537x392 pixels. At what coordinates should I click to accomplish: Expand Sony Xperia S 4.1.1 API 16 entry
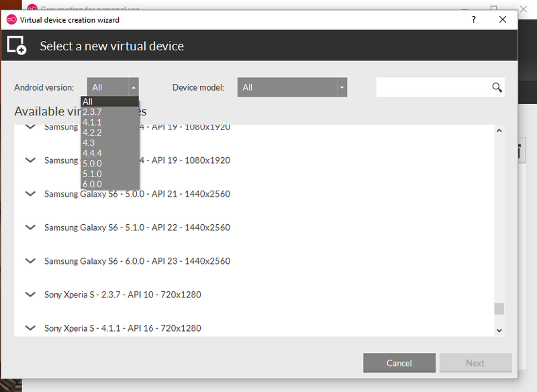pyautogui.click(x=30, y=328)
